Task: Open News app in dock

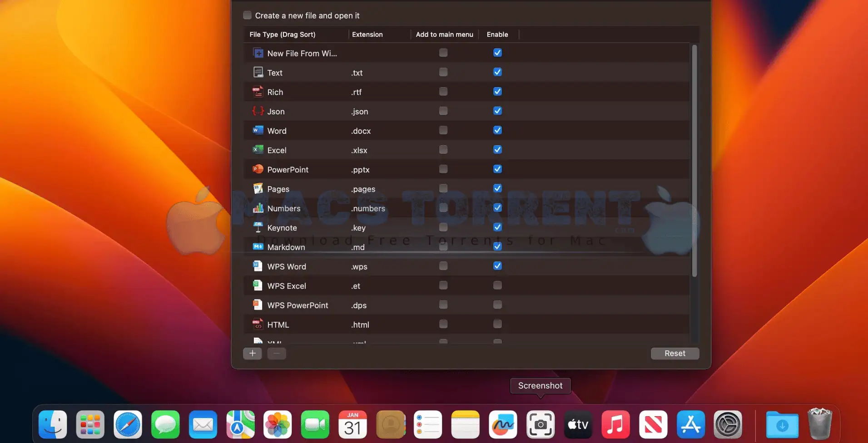Action: 653,425
